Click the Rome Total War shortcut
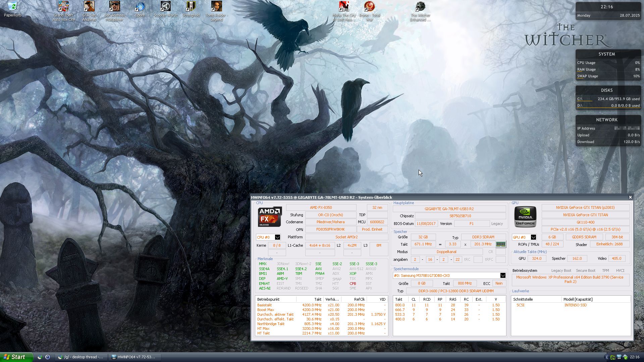The width and height of the screenshot is (644, 362). [x=369, y=11]
